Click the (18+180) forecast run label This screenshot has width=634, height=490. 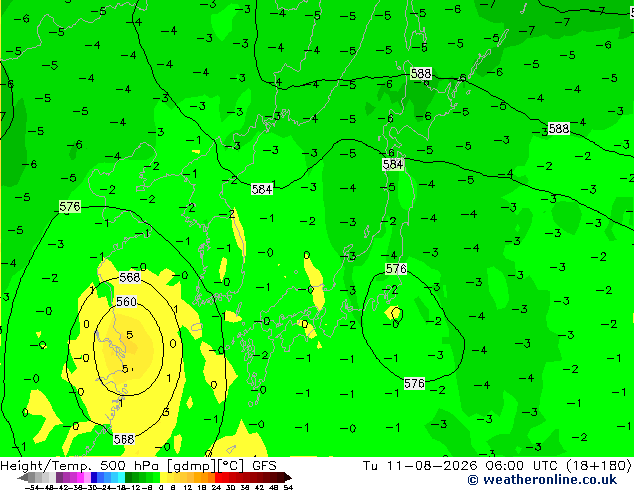(x=599, y=466)
